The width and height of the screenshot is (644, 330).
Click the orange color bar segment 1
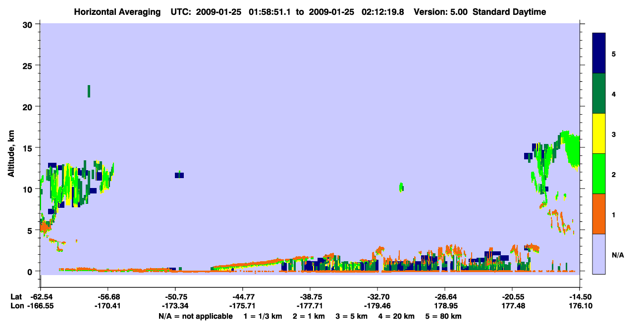pos(599,213)
